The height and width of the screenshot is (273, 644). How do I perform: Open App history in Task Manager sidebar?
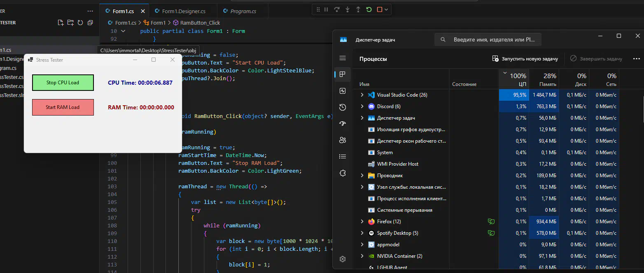pyautogui.click(x=343, y=107)
